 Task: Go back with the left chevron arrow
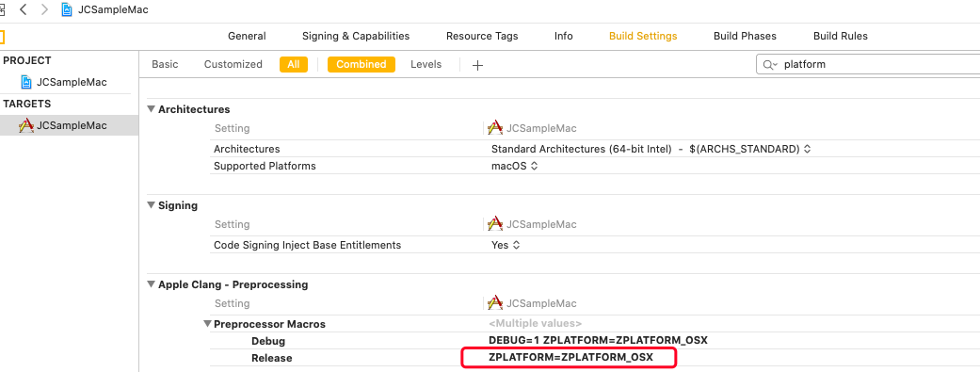click(x=24, y=9)
